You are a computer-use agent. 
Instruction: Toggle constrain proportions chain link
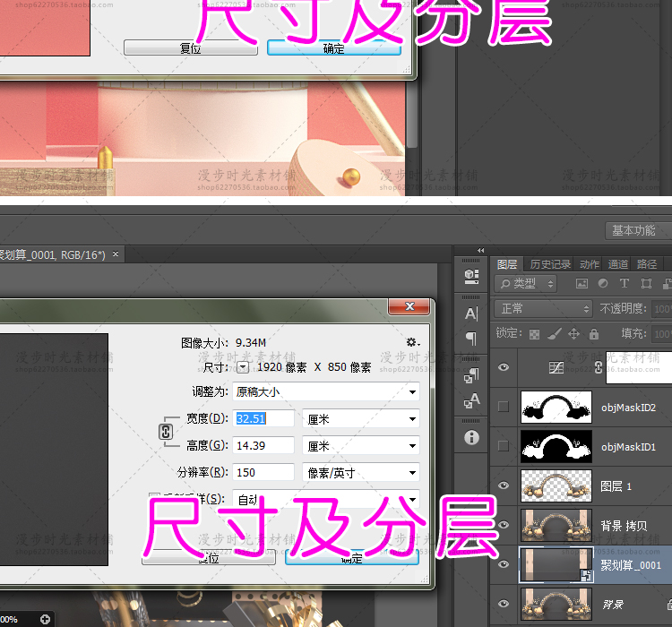click(165, 432)
